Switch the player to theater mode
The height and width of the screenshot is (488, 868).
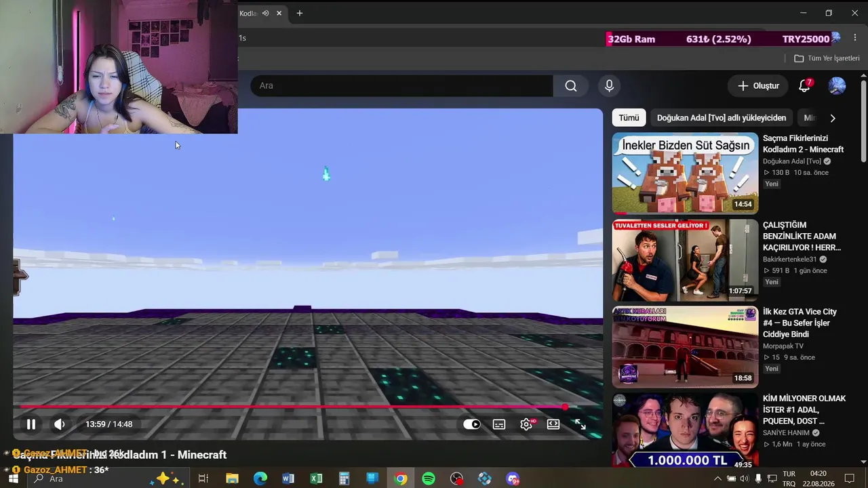click(553, 424)
